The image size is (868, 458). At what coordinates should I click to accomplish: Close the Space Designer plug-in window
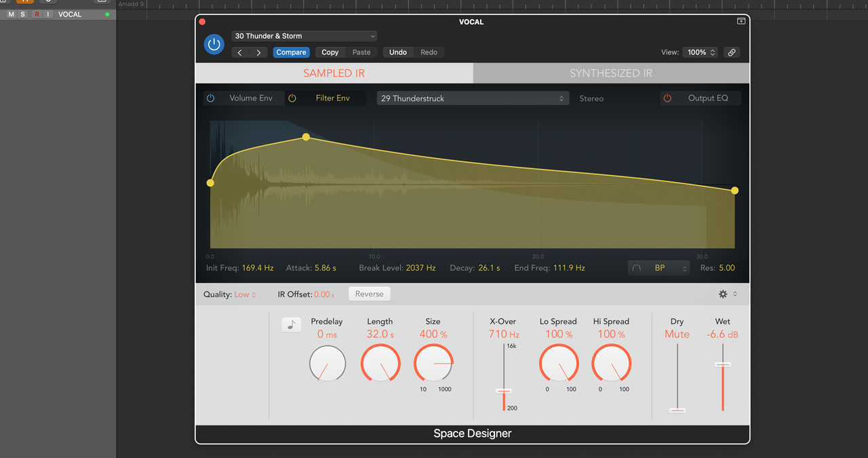click(202, 22)
